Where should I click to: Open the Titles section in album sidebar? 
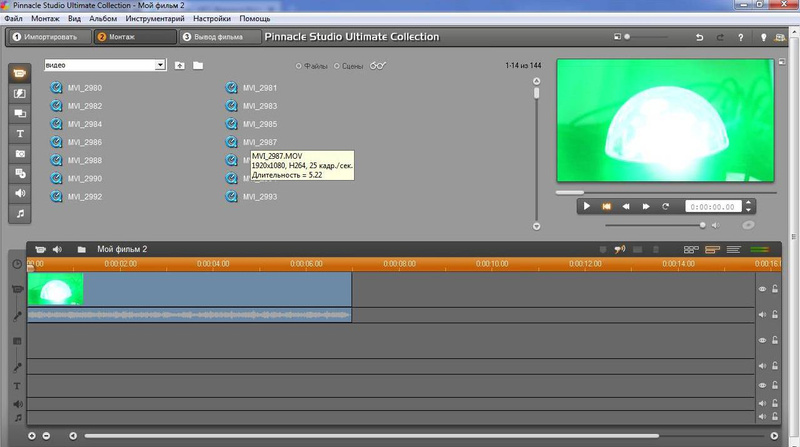20,133
